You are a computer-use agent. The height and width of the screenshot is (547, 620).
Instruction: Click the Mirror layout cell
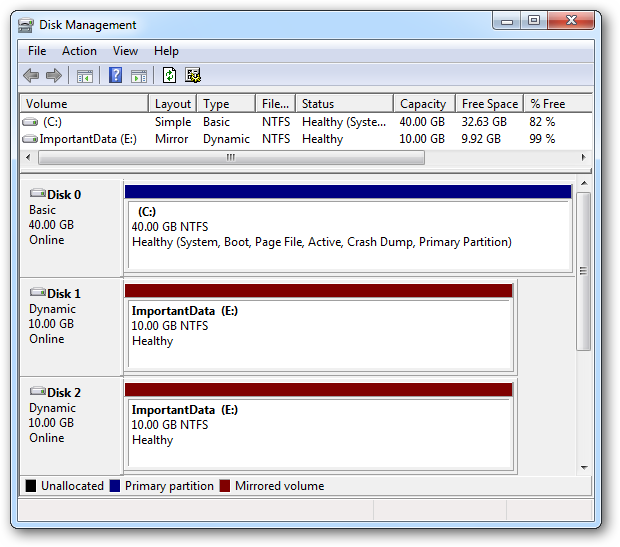172,139
